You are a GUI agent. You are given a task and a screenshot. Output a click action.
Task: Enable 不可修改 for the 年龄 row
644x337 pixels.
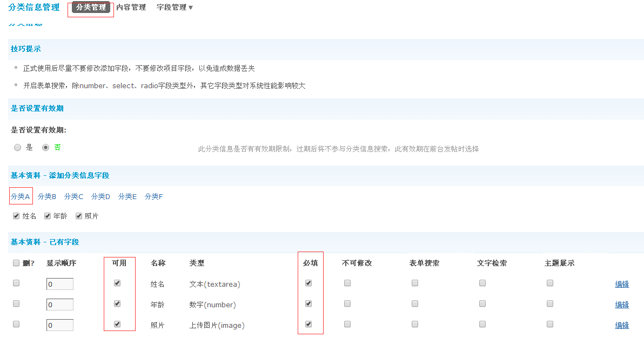coord(347,303)
